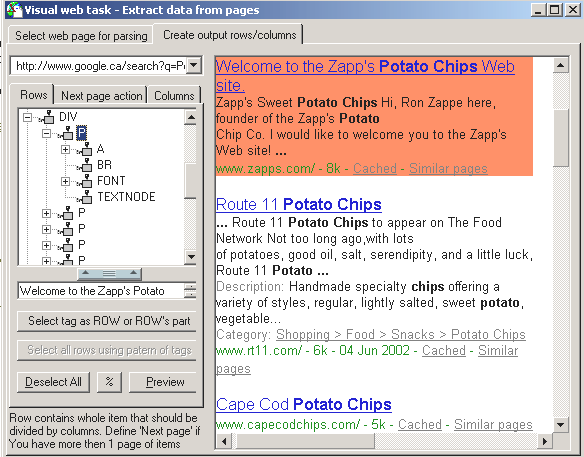This screenshot has width=584, height=457.
Task: Click 'Shopping > Food > Snacks > Potato Chips' category link
Action: [401, 334]
